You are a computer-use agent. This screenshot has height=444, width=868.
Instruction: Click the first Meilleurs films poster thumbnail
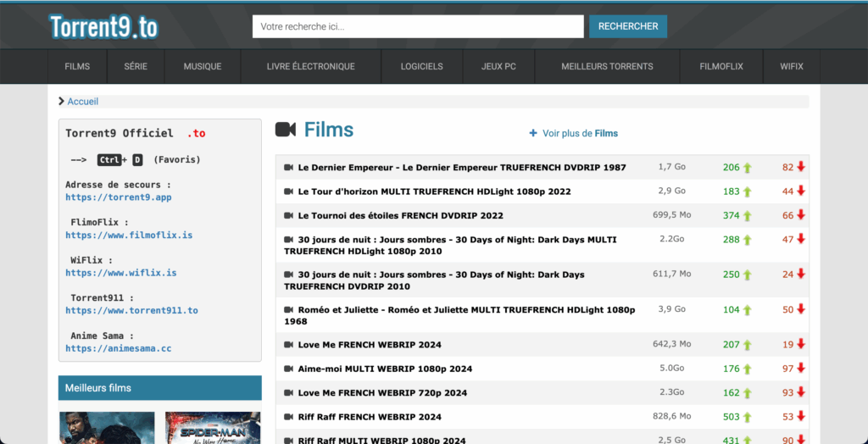pyautogui.click(x=107, y=427)
